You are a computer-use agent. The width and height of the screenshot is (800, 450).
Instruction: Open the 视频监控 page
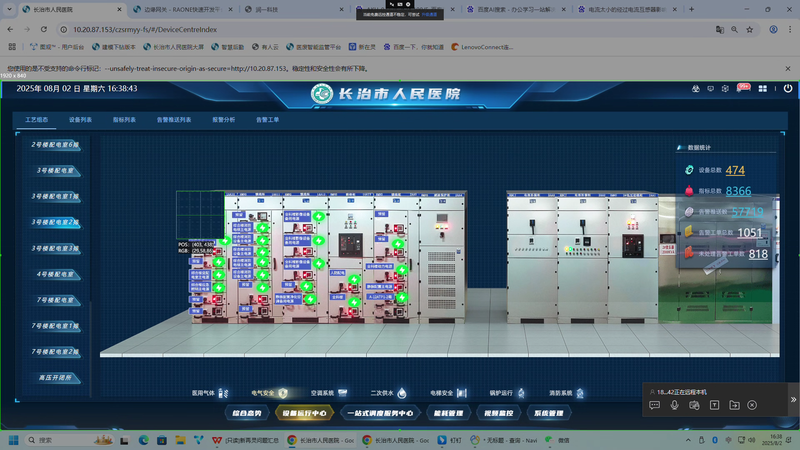tap(498, 413)
